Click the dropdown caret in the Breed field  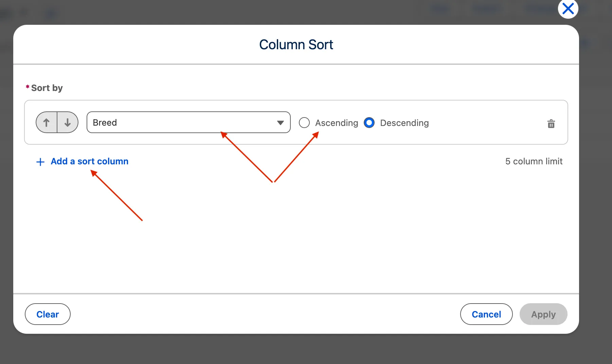tap(280, 123)
